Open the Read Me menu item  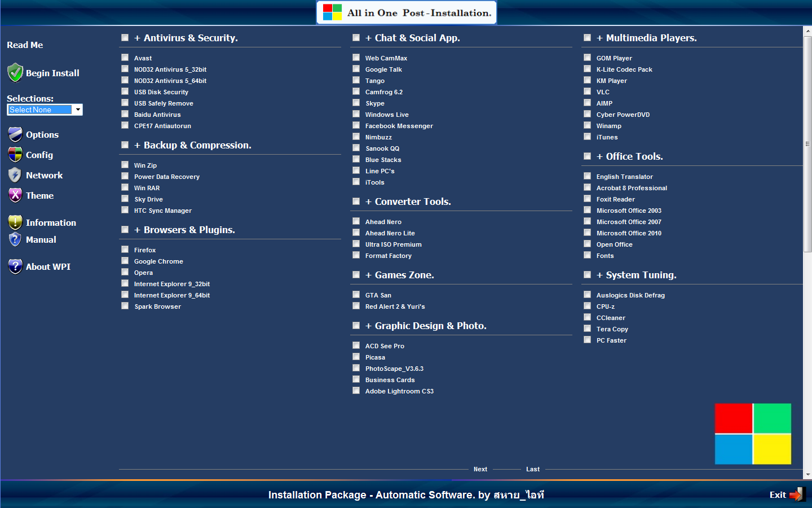point(25,45)
